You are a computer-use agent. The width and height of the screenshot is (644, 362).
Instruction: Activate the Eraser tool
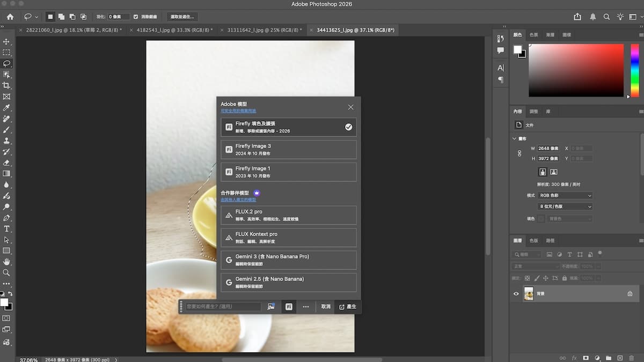click(x=6, y=162)
